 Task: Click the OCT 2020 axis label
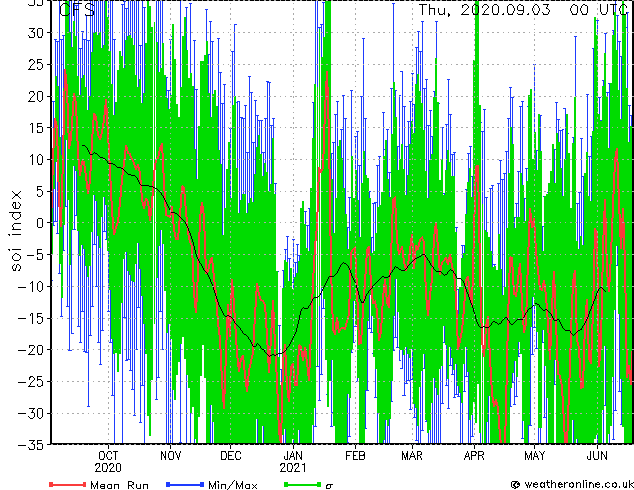pos(108,462)
